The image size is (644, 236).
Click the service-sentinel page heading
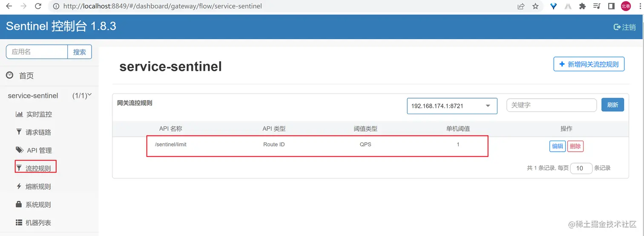click(170, 66)
